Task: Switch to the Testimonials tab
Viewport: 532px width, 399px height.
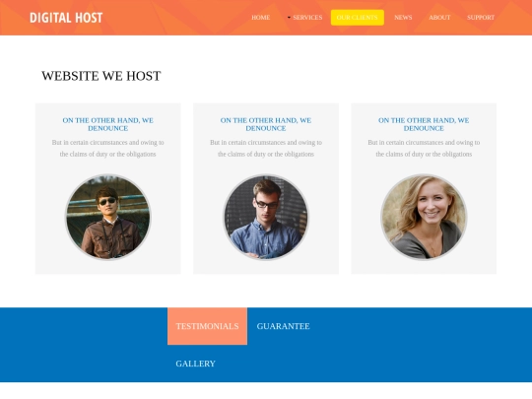Action: [207, 326]
